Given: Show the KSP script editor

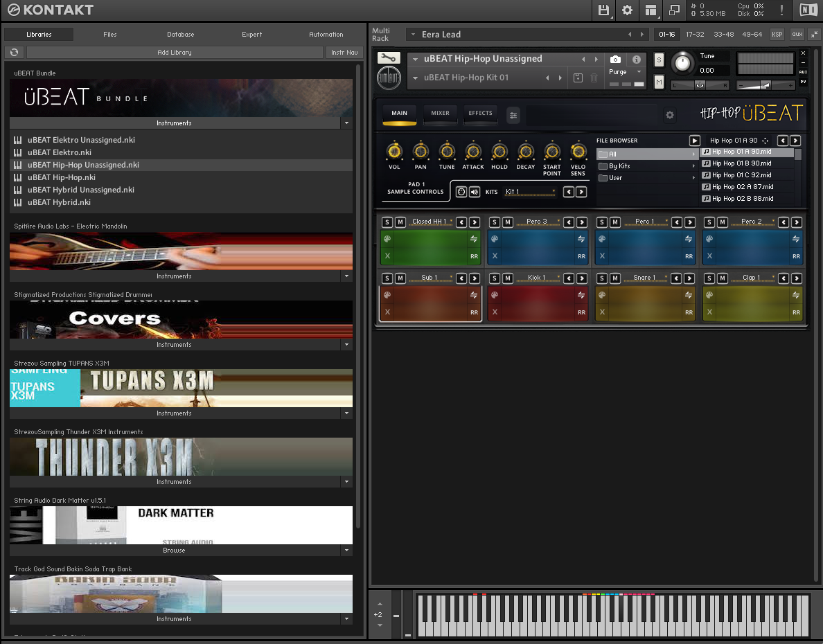Looking at the screenshot, I should point(777,35).
